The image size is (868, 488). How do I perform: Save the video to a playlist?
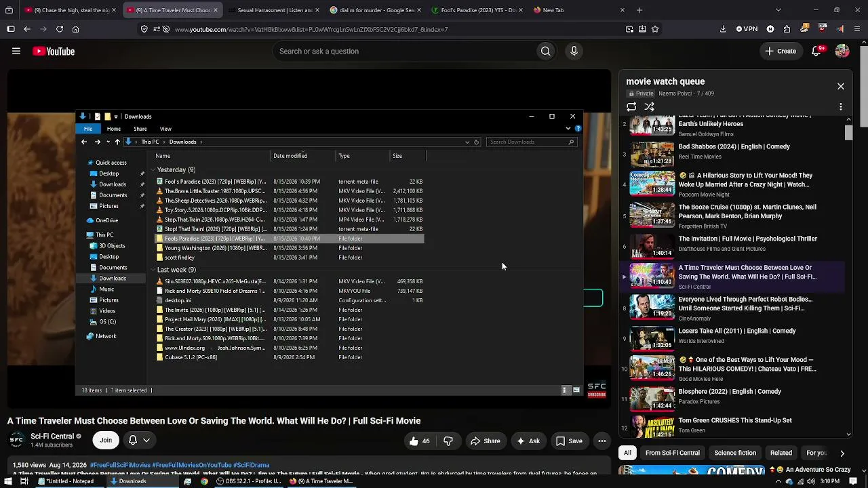569,441
